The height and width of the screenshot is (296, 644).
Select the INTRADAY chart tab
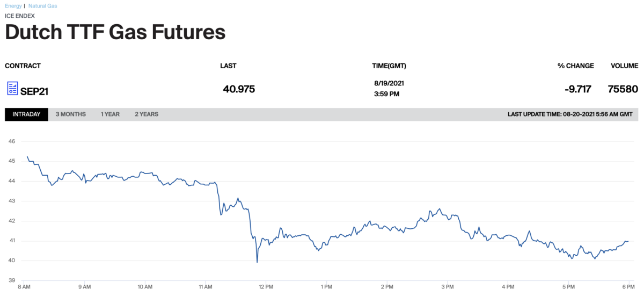(26, 114)
